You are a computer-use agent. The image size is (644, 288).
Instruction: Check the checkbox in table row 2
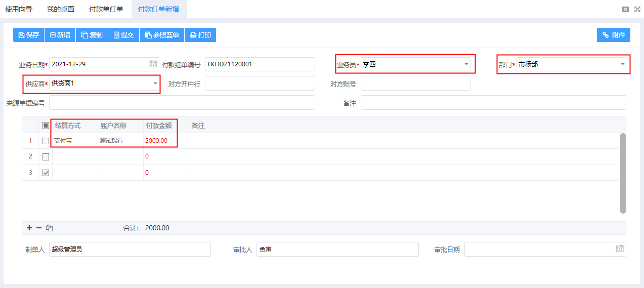[46, 156]
